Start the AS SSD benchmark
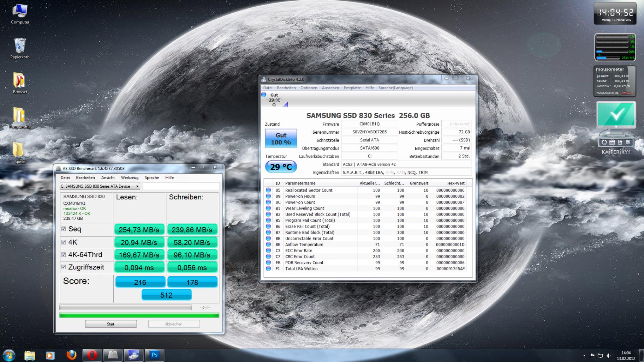 click(x=111, y=324)
